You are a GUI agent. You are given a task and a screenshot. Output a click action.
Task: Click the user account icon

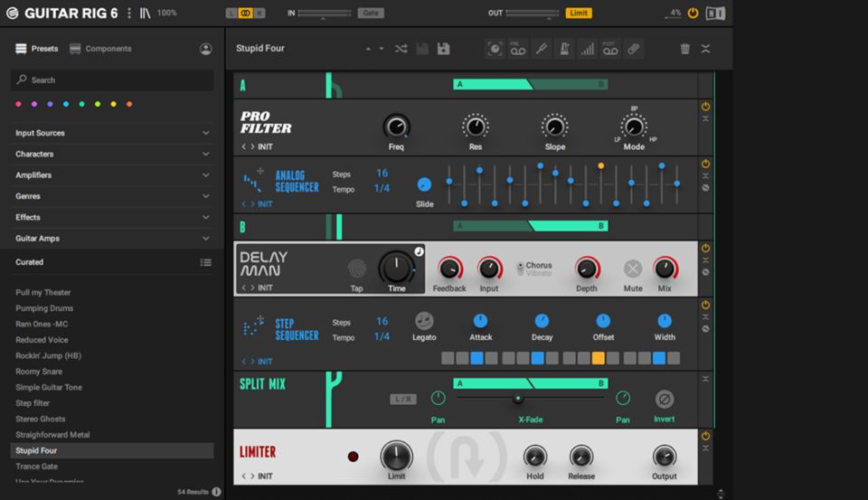point(206,49)
